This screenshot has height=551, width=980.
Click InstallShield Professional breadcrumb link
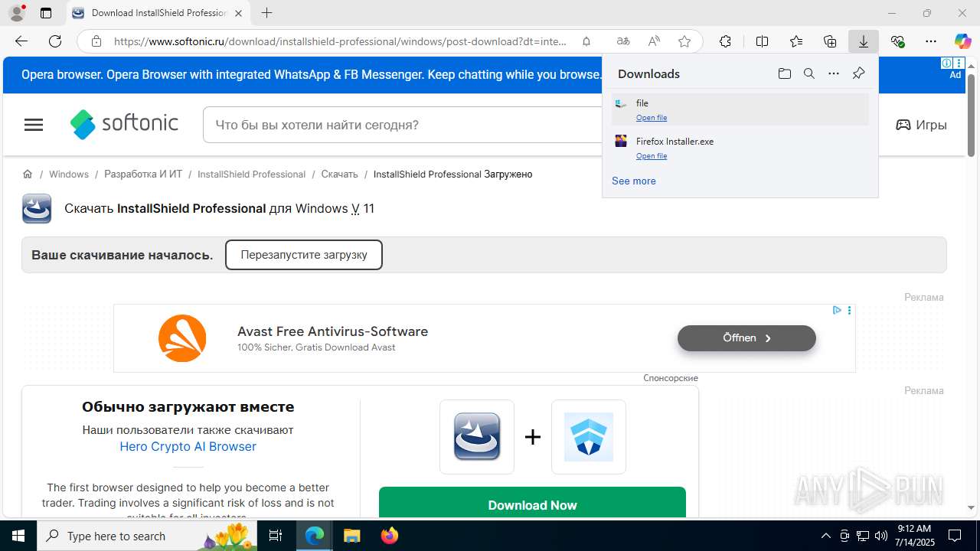pyautogui.click(x=251, y=174)
